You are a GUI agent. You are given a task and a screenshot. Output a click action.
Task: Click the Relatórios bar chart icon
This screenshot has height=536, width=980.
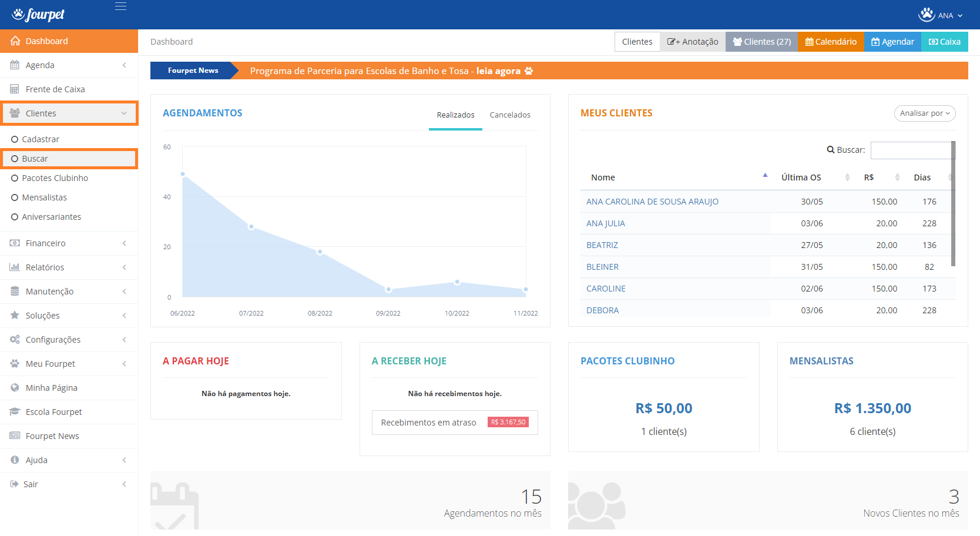point(15,267)
